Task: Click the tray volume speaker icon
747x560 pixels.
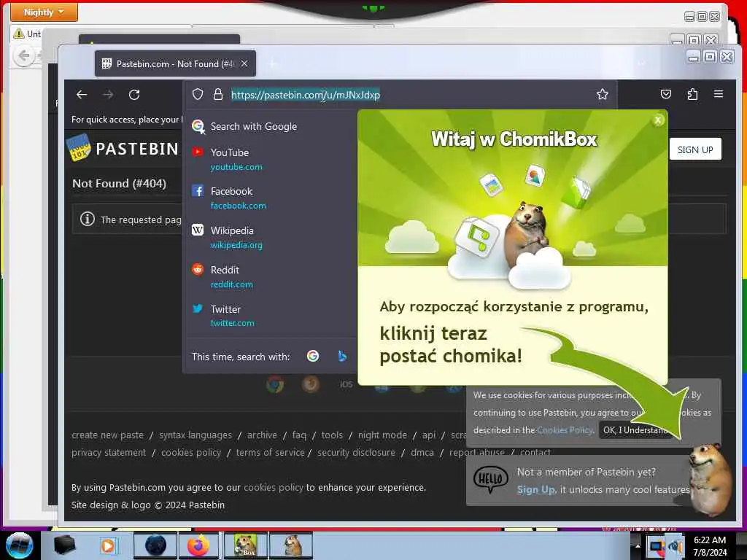Action: point(676,546)
